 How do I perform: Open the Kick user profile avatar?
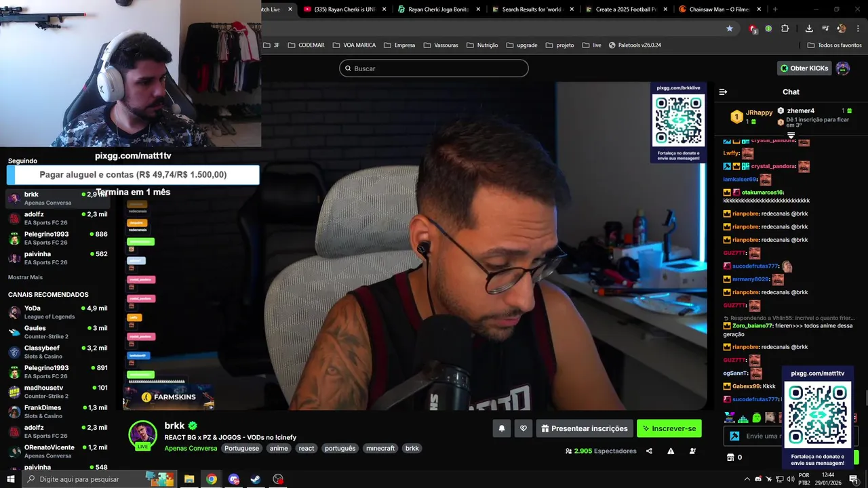coord(843,68)
